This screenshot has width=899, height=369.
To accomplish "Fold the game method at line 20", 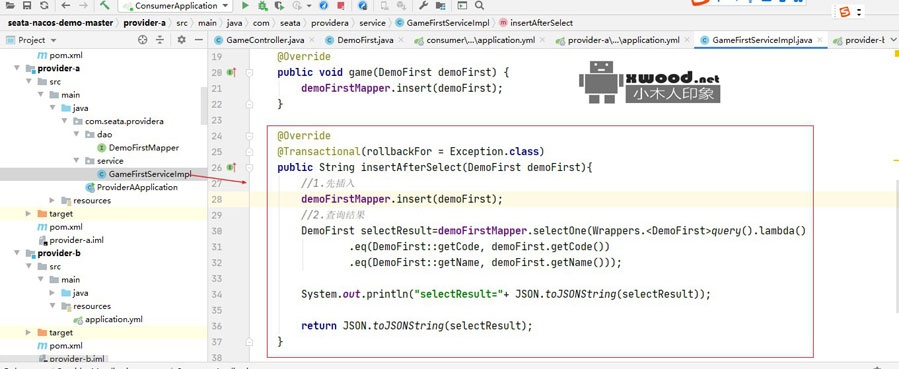I will pos(249,73).
